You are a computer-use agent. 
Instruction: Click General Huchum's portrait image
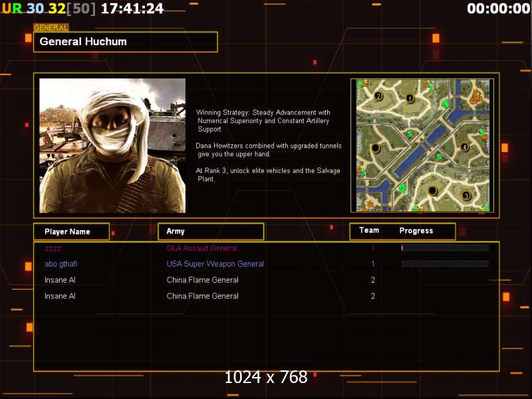point(112,146)
